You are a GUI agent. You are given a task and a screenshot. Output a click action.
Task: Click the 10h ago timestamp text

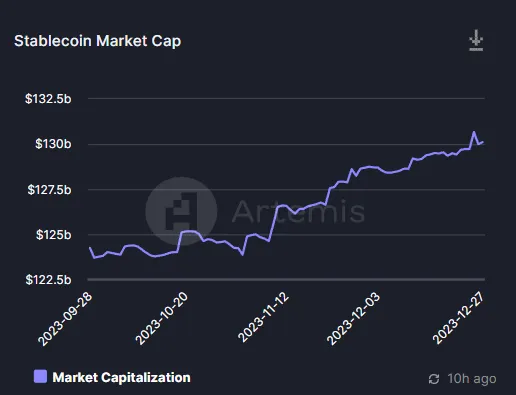(x=472, y=379)
